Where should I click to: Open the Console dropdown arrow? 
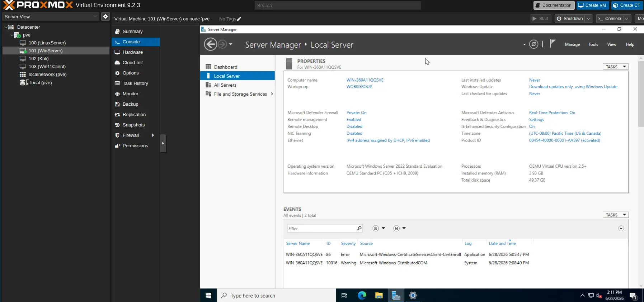627,19
